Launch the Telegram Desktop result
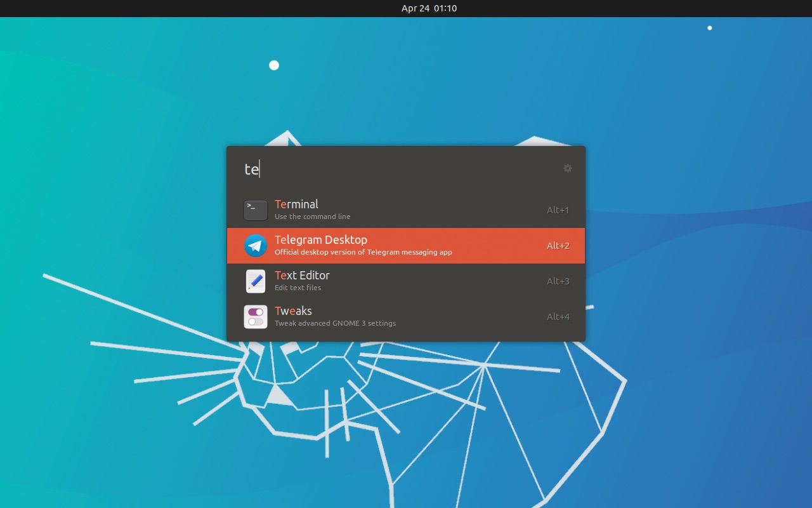The width and height of the screenshot is (812, 508). [x=406, y=246]
